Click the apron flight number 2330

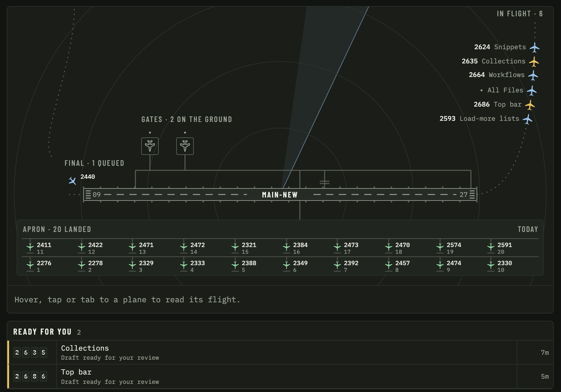click(x=505, y=263)
